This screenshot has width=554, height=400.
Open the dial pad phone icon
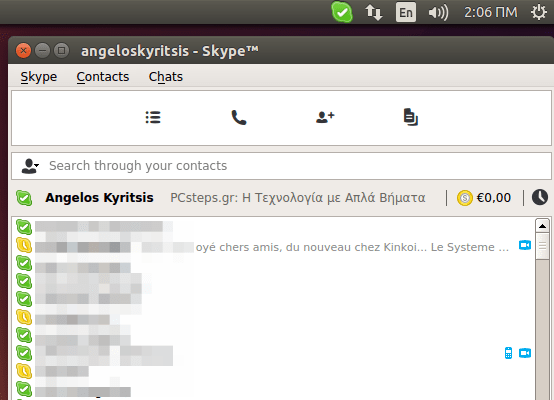click(x=239, y=117)
